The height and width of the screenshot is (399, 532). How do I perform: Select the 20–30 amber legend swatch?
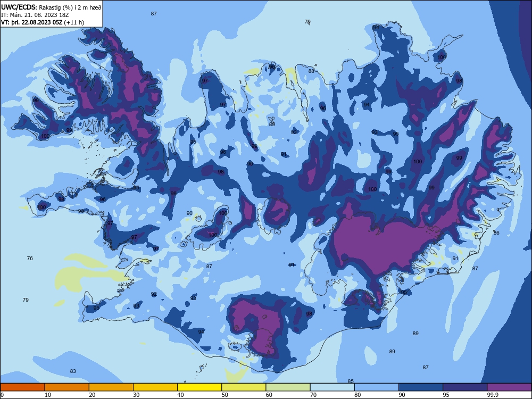point(111,387)
